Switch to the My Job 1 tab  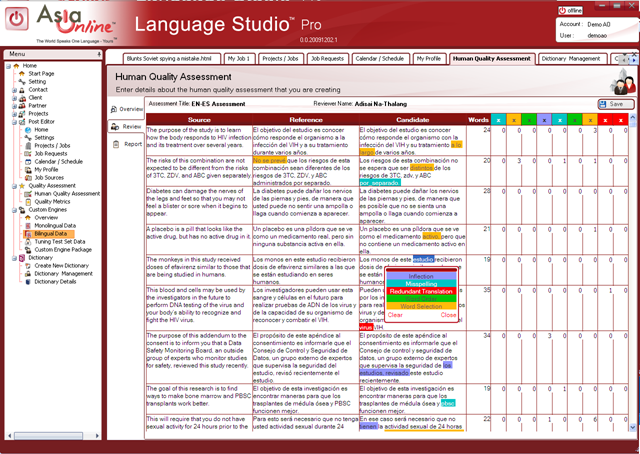pyautogui.click(x=239, y=59)
